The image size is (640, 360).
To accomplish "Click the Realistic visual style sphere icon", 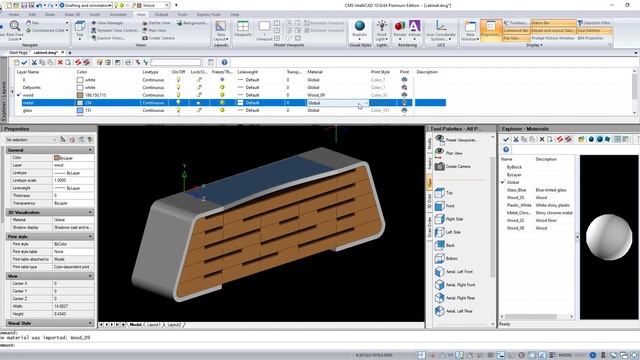I will 360,26.
